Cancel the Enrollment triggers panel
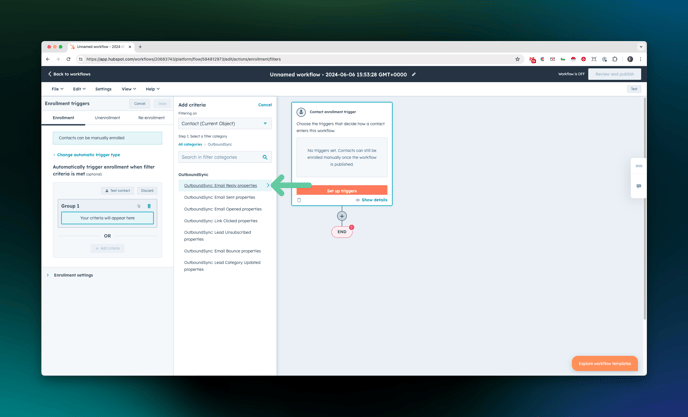This screenshot has width=688, height=417. pyautogui.click(x=140, y=104)
